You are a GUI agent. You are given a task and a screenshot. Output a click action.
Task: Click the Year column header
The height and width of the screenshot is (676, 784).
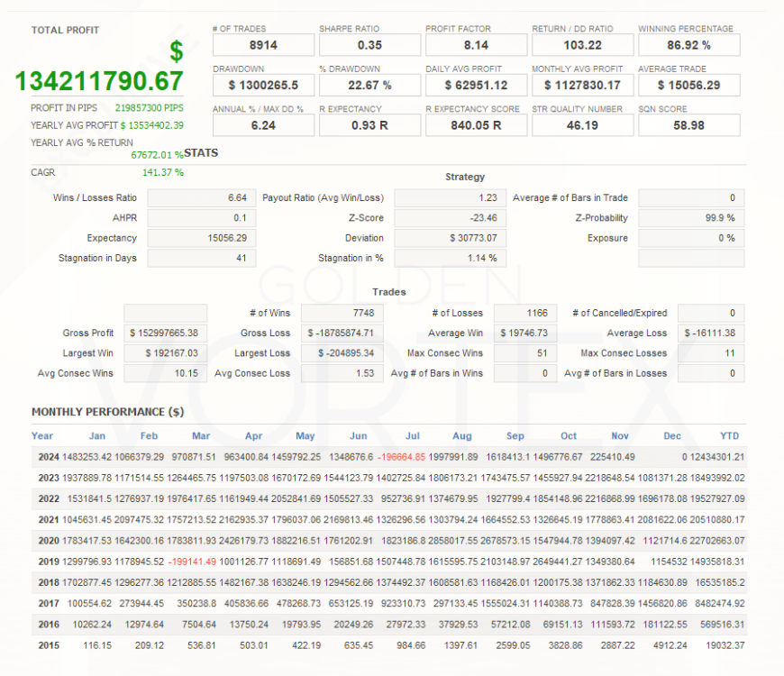click(42, 436)
